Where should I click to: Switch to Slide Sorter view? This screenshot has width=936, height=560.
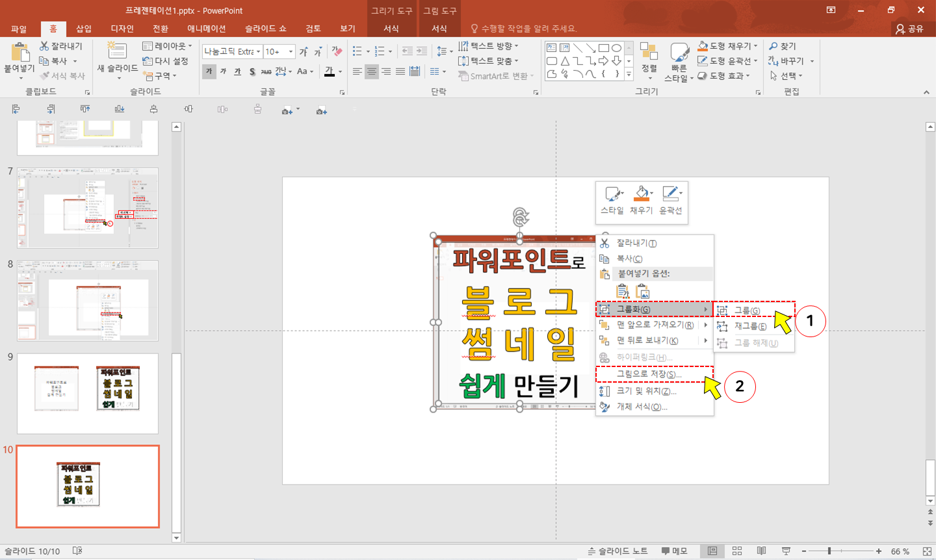[736, 551]
